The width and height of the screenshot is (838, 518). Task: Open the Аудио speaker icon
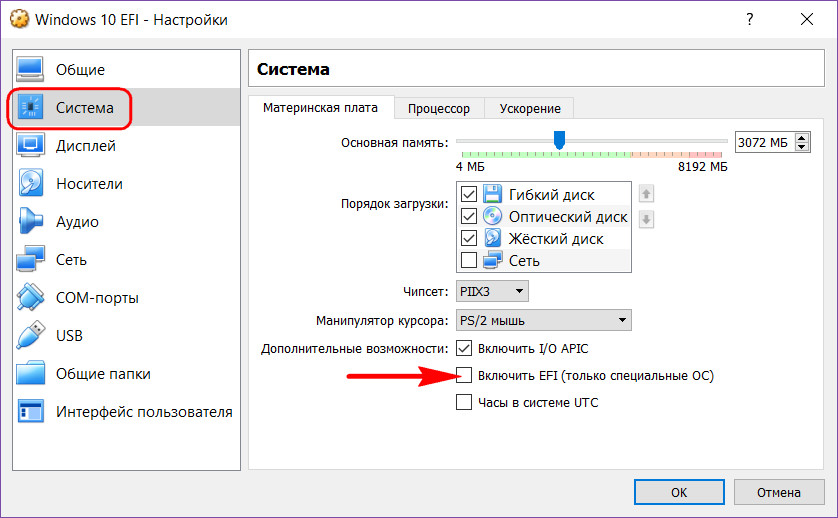30,221
